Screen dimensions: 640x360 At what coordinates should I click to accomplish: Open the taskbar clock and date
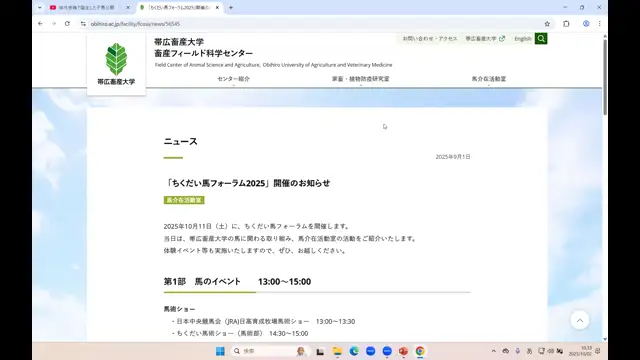pyautogui.click(x=580, y=351)
